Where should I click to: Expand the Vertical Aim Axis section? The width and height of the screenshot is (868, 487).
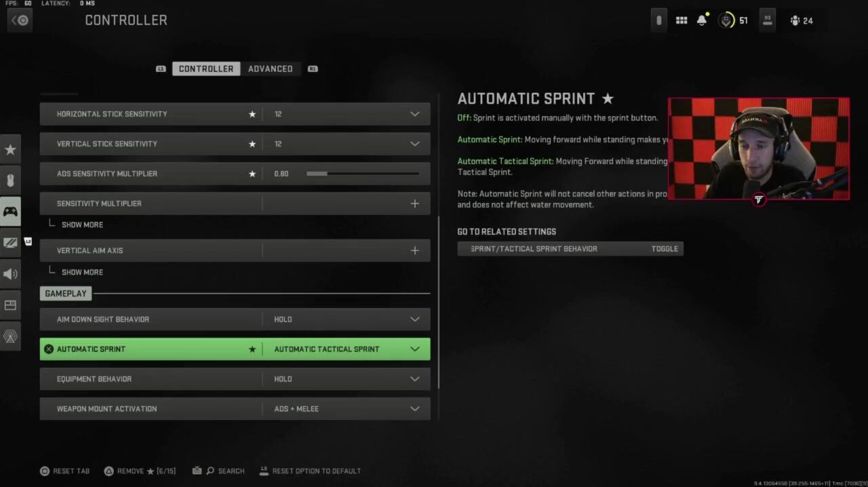(x=414, y=250)
